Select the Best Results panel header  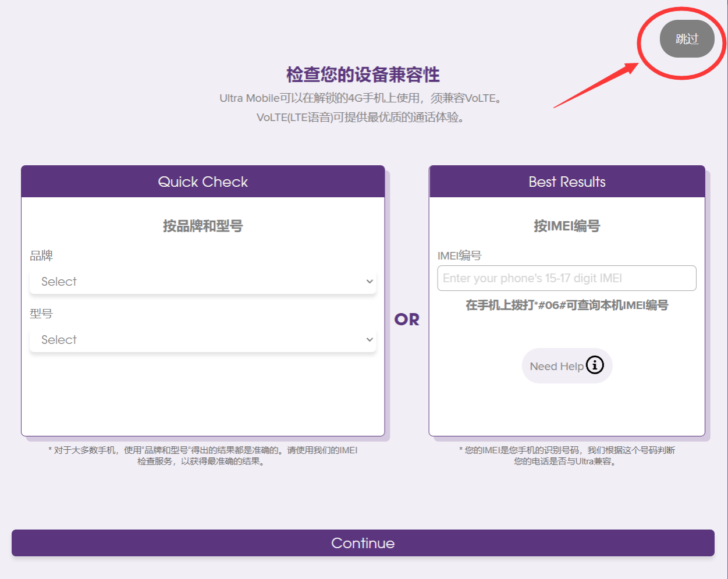point(567,182)
